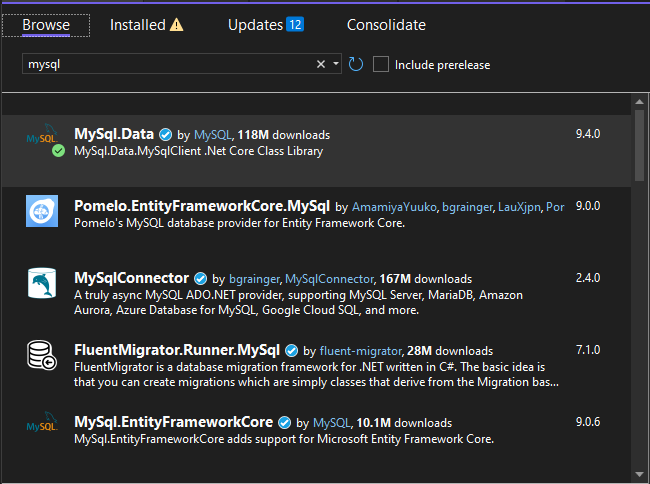This screenshot has width=650, height=484.
Task: Open the bgrainger author link for MySqlConnector
Action: pyautogui.click(x=253, y=278)
